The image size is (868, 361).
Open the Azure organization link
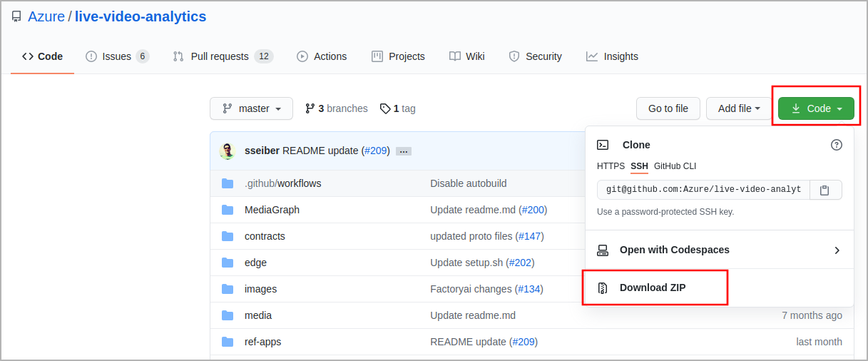click(46, 16)
